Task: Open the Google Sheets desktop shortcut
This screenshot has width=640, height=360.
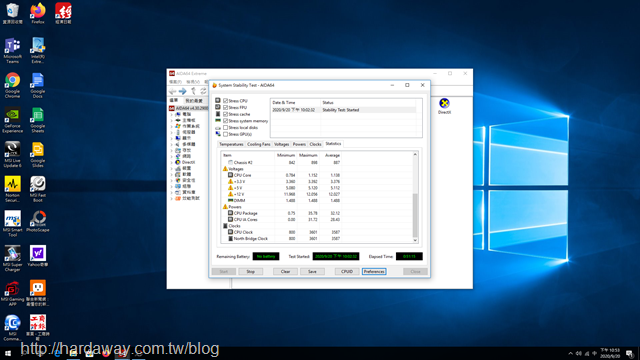Action: point(38,120)
